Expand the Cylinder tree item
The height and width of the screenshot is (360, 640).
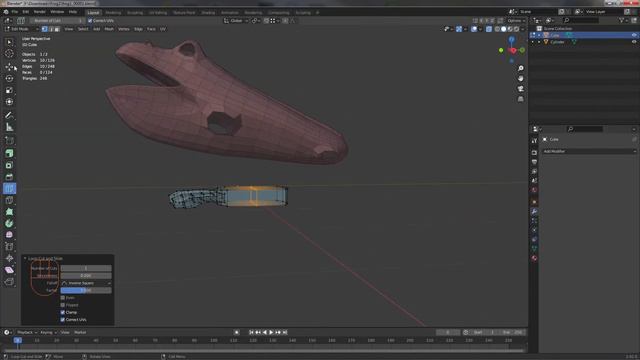(539, 42)
